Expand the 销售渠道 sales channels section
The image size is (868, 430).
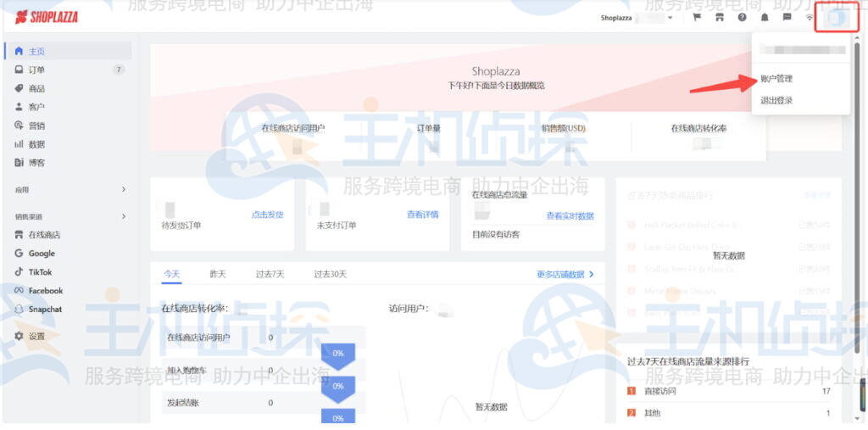pyautogui.click(x=124, y=216)
